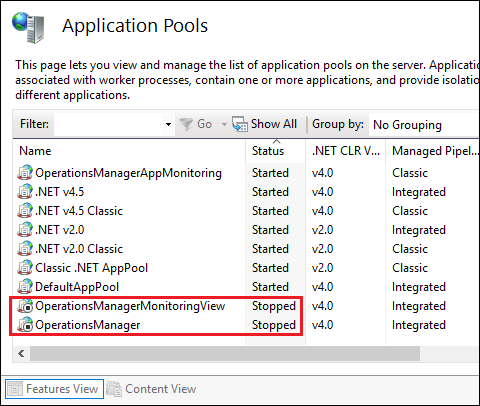Click the Application Pools server globe icon
This screenshot has width=480, height=406.
28,28
